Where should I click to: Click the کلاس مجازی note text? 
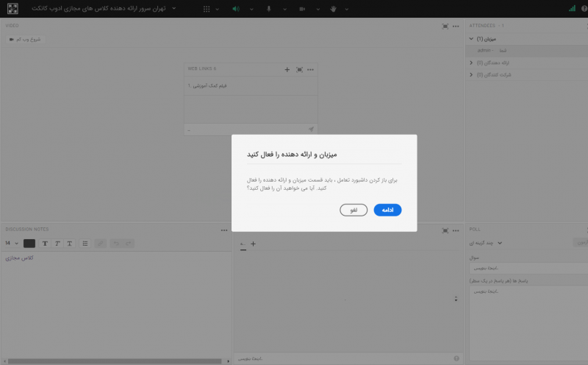click(20, 258)
